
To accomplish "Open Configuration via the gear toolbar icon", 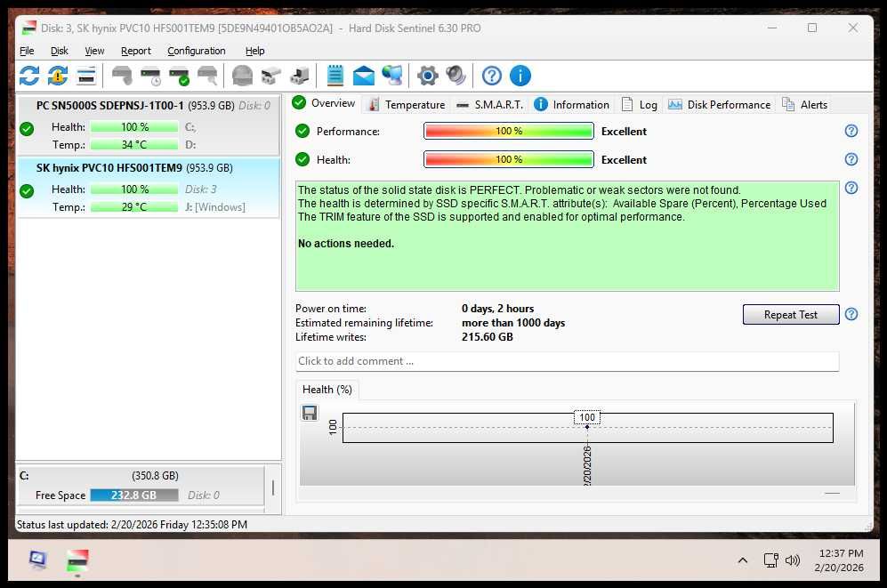I will point(428,76).
